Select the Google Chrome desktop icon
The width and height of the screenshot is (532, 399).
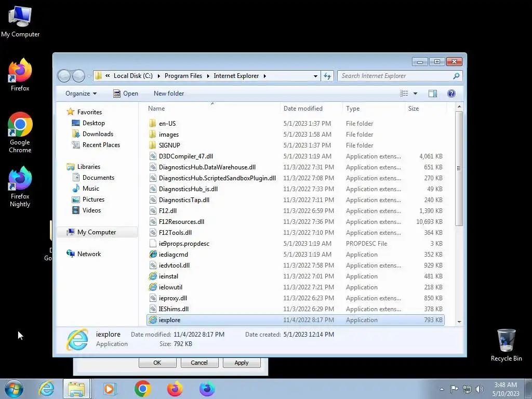pyautogui.click(x=20, y=125)
